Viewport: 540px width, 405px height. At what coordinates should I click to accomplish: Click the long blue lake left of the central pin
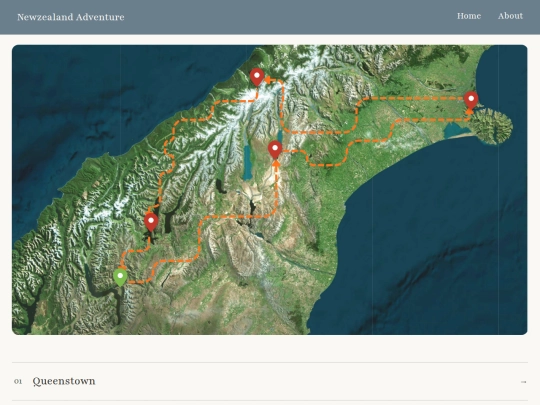coord(247,162)
